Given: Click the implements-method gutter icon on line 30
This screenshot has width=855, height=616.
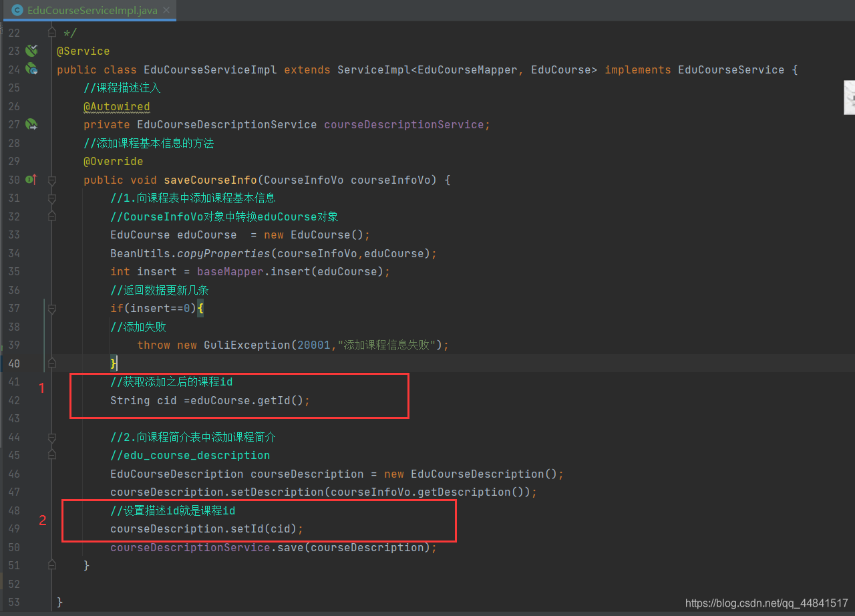Looking at the screenshot, I should coord(31,179).
